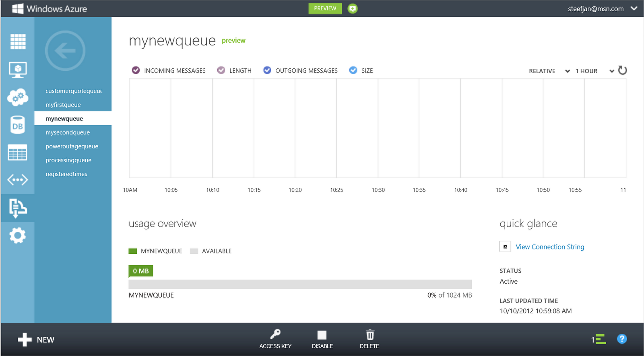644x356 pixels.
Task: Click the ACCESS KEY label
Action: point(275,346)
